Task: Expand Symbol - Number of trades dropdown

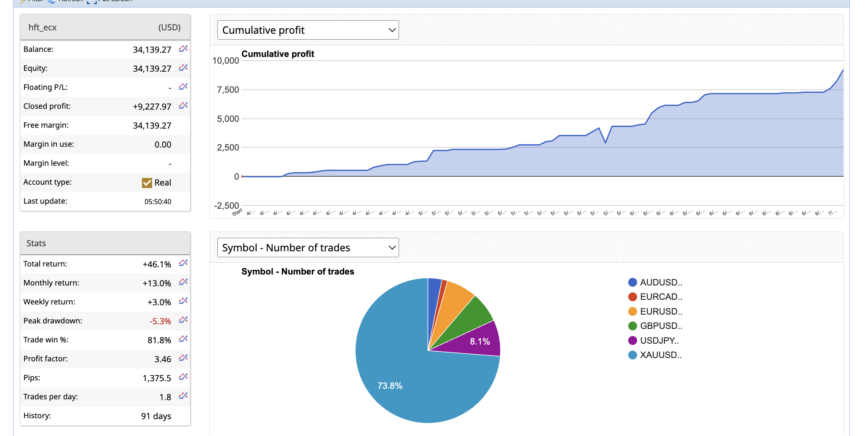Action: tap(308, 248)
